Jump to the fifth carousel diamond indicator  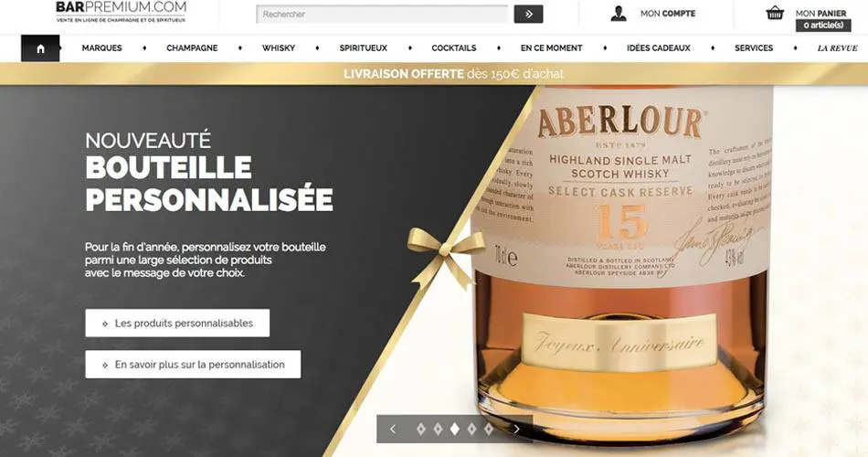click(x=488, y=429)
